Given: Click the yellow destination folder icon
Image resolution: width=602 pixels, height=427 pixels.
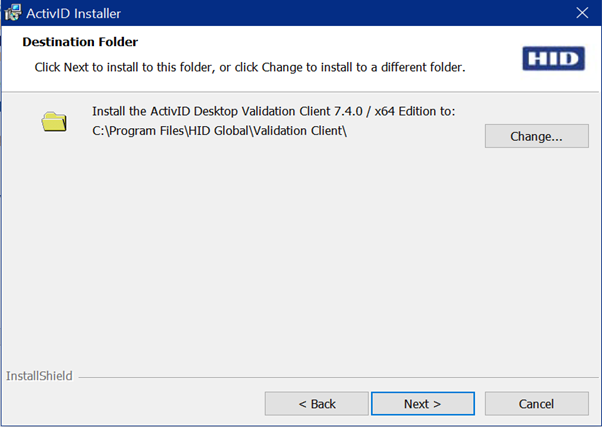Looking at the screenshot, I should 54,121.
